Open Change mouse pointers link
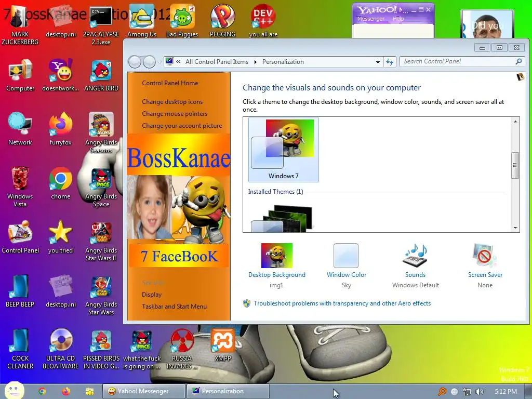The image size is (532, 399). coord(175,114)
